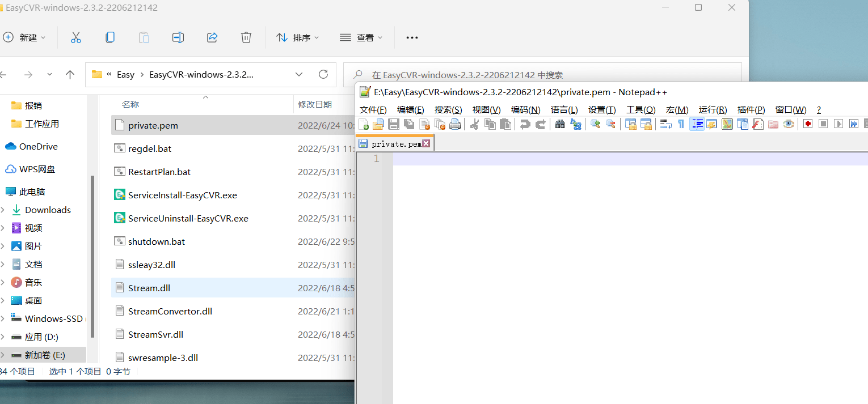Open 编码(N) menu in Notepad++
This screenshot has width=868, height=404.
[526, 110]
